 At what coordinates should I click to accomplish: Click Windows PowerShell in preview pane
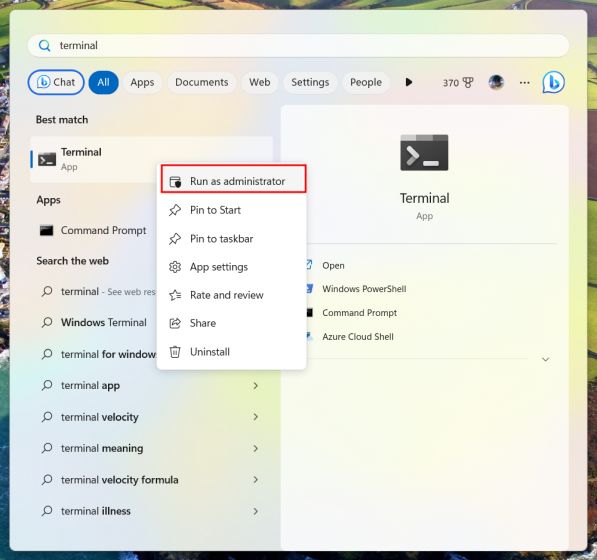tap(364, 289)
